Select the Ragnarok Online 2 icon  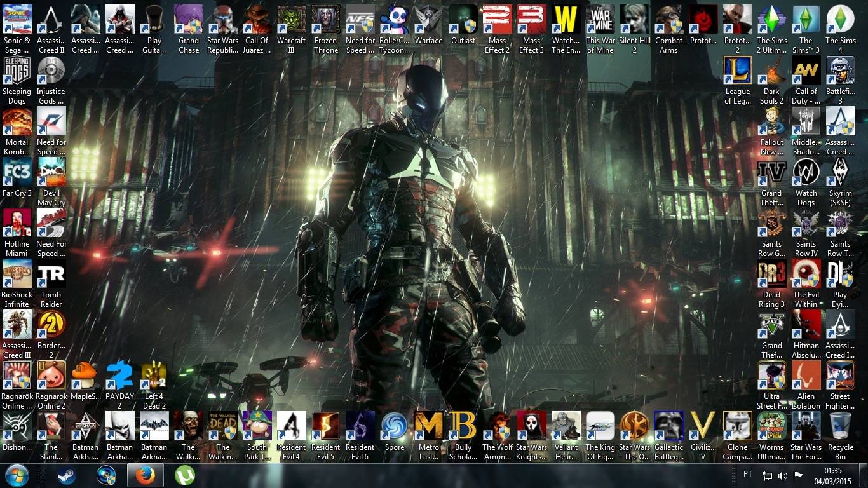[51, 375]
